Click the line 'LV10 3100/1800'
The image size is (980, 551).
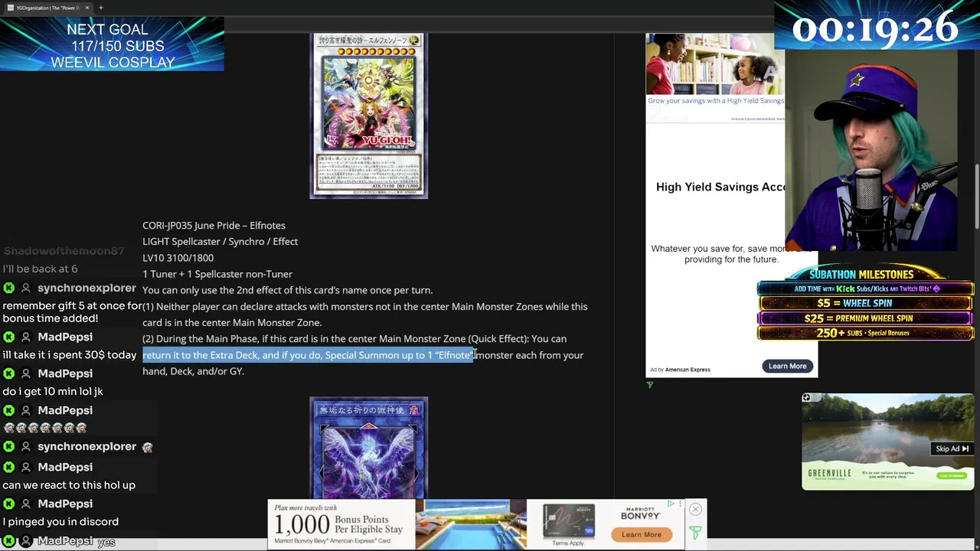click(x=178, y=258)
